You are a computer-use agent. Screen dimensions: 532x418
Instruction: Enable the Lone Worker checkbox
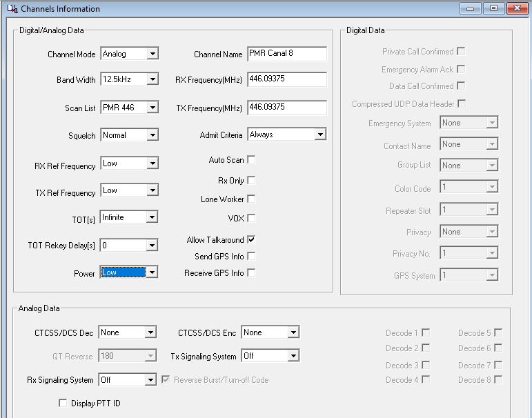[x=251, y=199]
